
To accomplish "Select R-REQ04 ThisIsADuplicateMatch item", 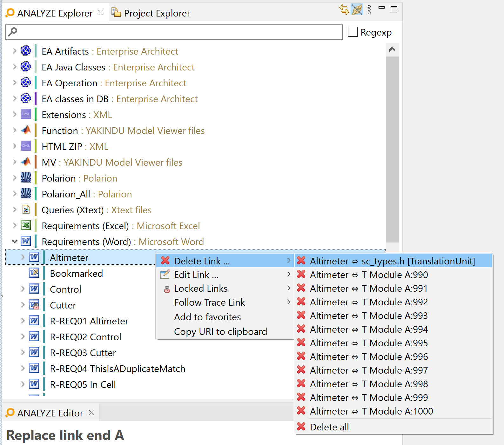I will [118, 369].
